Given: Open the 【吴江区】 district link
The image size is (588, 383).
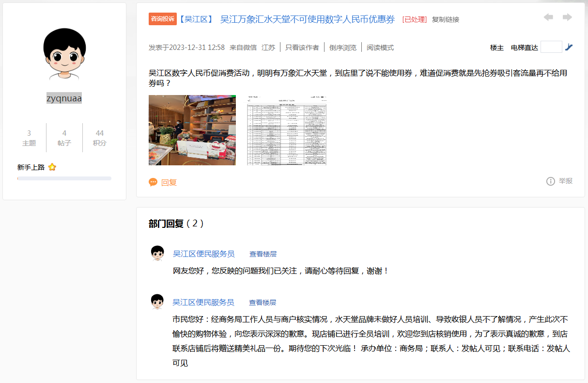Looking at the screenshot, I should pyautogui.click(x=196, y=19).
